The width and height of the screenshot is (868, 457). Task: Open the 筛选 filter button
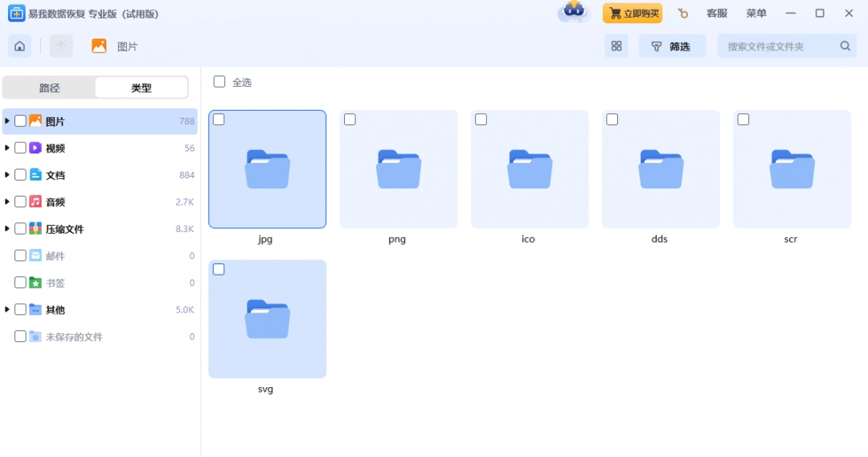click(672, 46)
